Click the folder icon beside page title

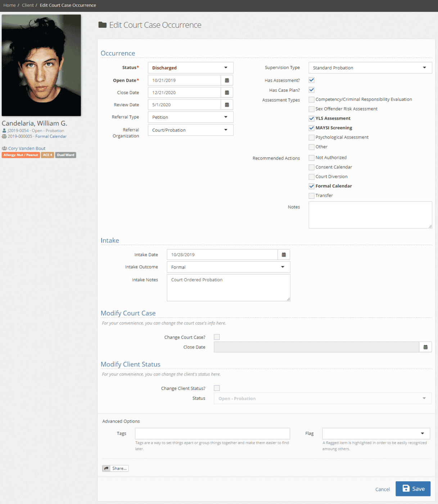[103, 25]
